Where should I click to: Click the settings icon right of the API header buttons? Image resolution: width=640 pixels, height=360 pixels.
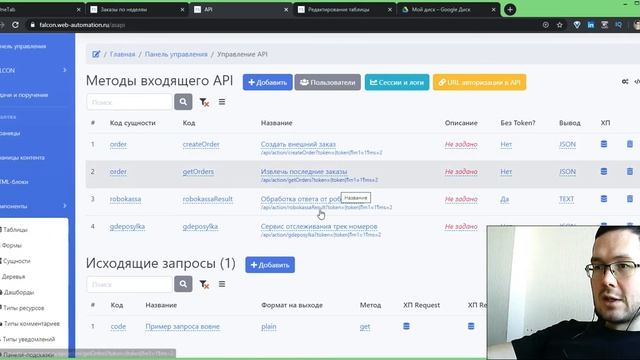[x=625, y=82]
